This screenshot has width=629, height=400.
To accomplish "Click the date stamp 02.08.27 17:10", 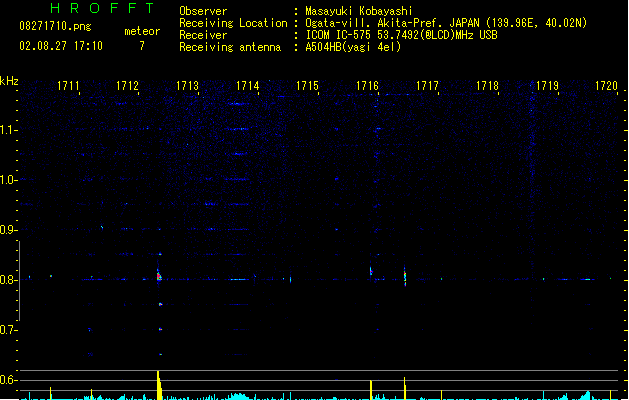I will [61, 46].
